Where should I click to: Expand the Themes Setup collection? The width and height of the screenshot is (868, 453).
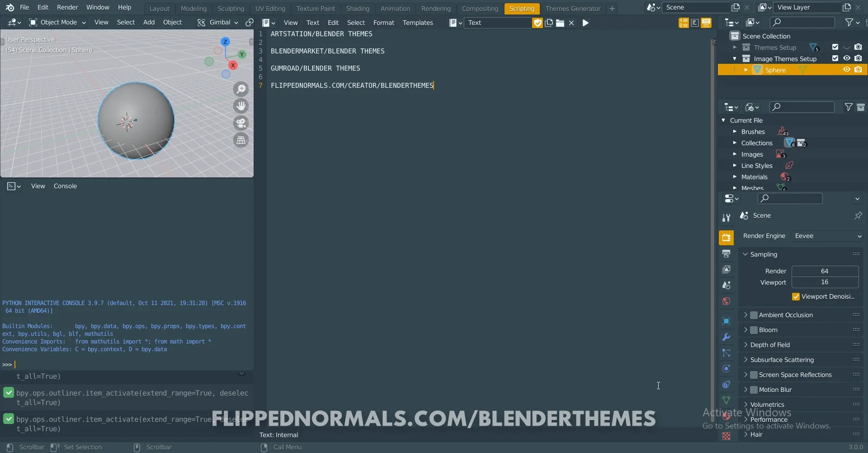(x=735, y=47)
